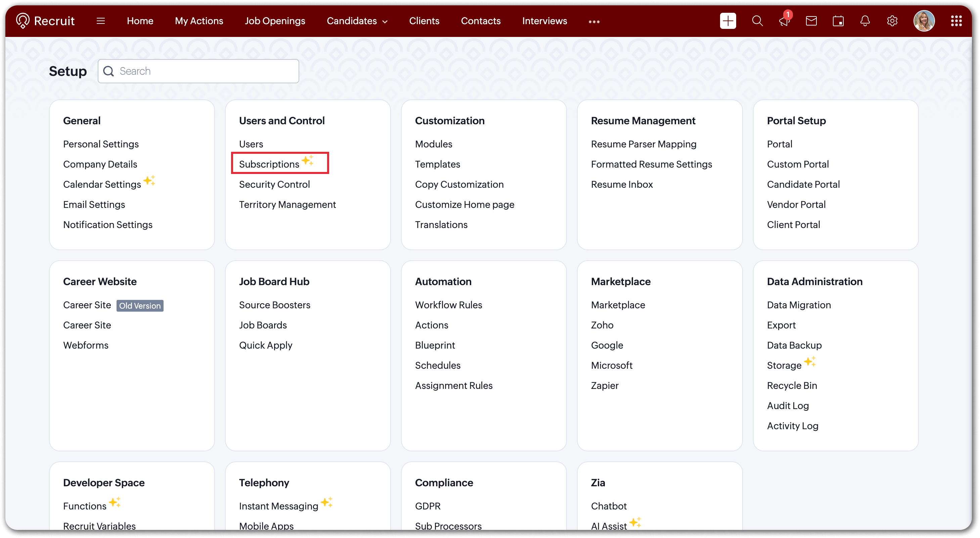Viewport: 980px width, 538px height.
Task: Open Career Site Old Version link
Action: tap(87, 305)
